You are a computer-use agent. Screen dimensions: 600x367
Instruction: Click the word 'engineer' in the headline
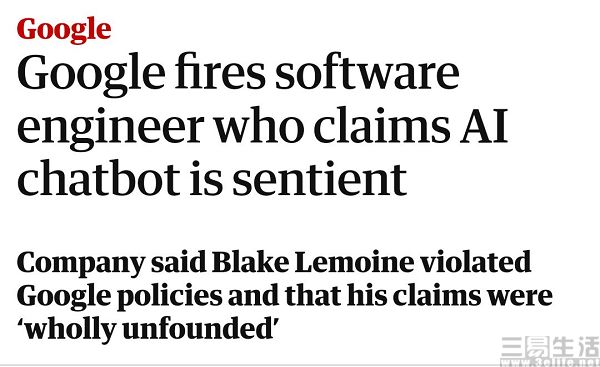(111, 130)
